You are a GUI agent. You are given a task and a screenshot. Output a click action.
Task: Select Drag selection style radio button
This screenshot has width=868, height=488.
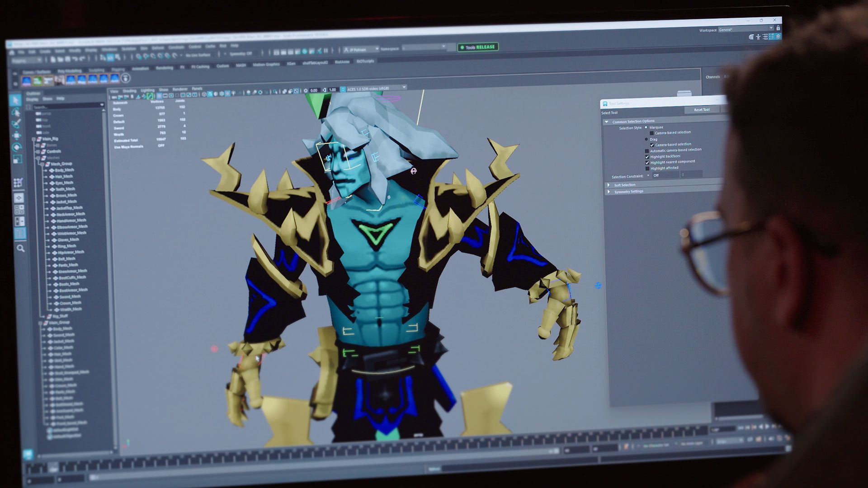point(646,139)
